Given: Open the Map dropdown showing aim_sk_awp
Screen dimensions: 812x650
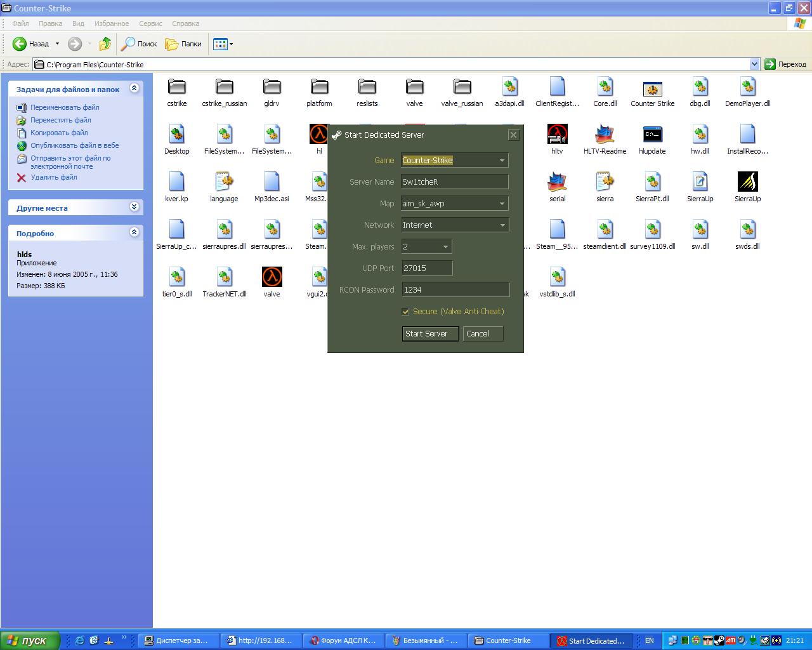Looking at the screenshot, I should [x=502, y=204].
